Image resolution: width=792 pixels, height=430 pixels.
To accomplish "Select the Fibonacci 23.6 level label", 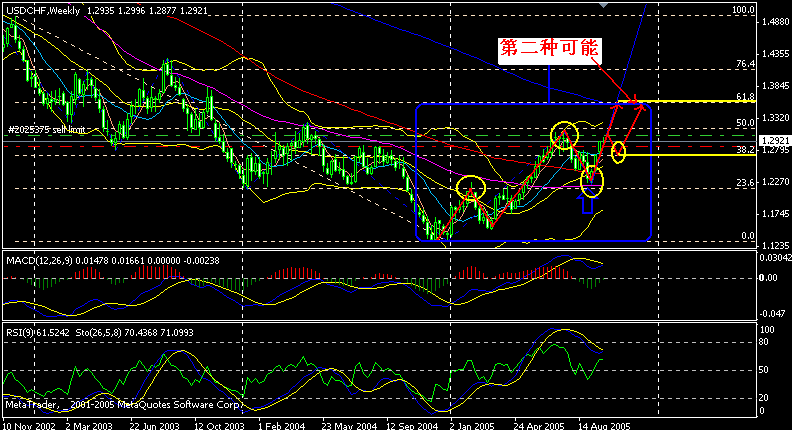I will coord(746,182).
